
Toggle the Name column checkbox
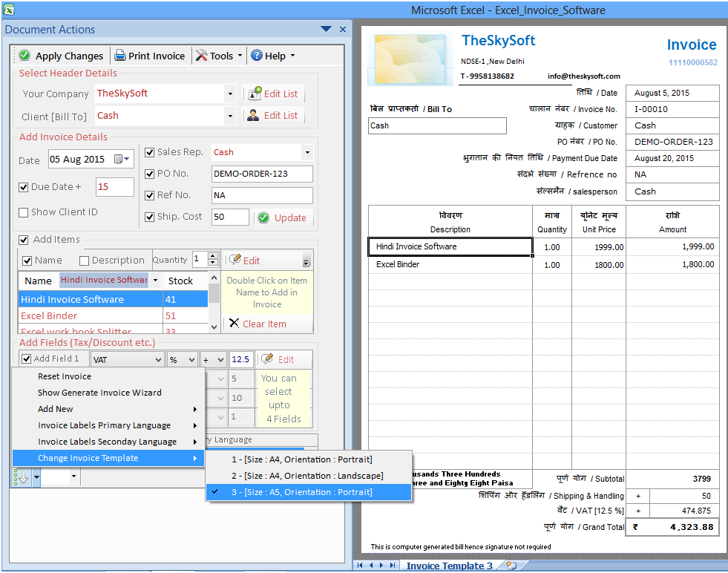pos(27,261)
